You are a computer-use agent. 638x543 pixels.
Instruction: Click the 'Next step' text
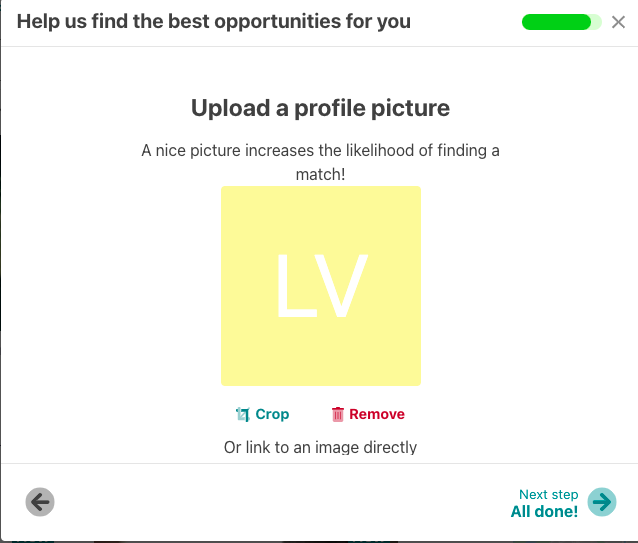[548, 494]
